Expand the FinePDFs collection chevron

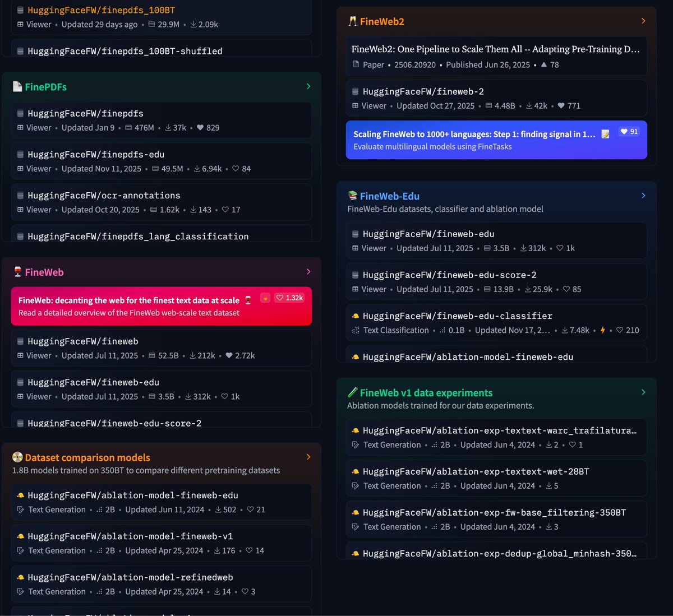(x=308, y=86)
